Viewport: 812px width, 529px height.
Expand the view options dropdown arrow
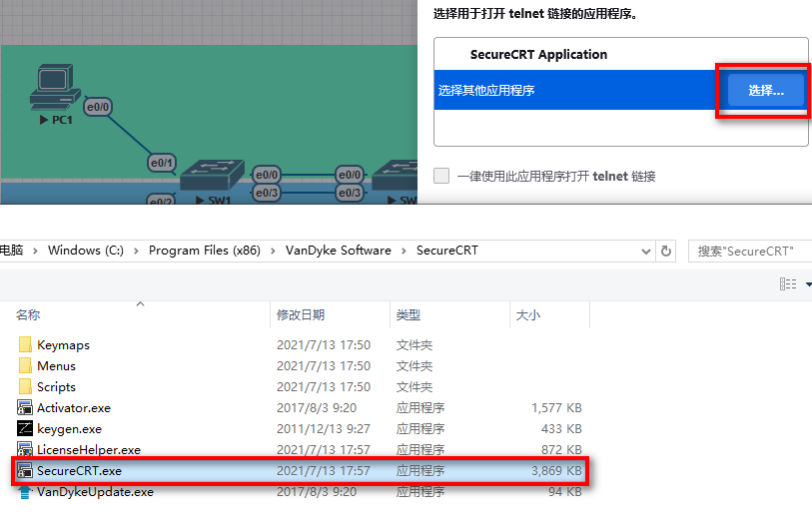tap(808, 284)
